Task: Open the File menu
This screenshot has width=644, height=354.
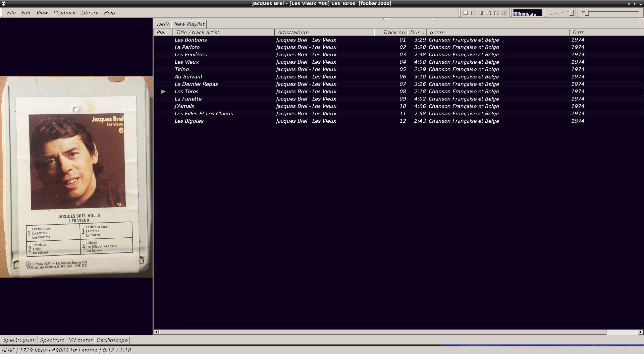Action: click(11, 13)
